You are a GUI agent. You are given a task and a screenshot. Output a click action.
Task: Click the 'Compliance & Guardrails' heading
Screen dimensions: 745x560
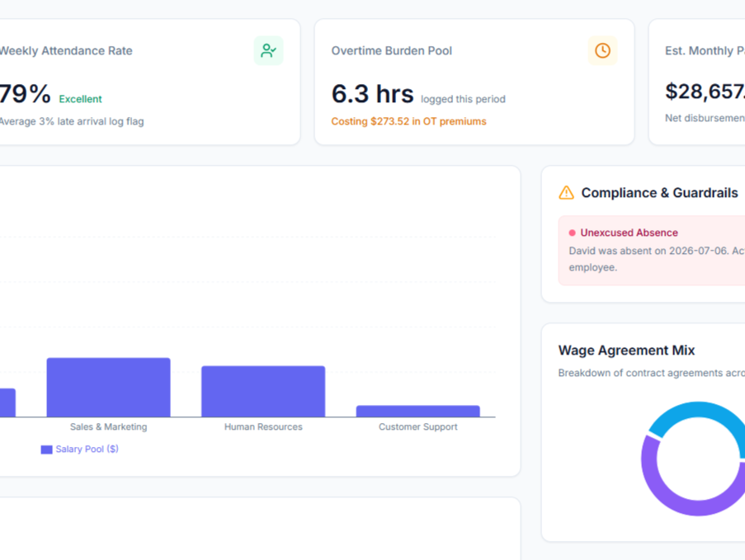click(659, 192)
